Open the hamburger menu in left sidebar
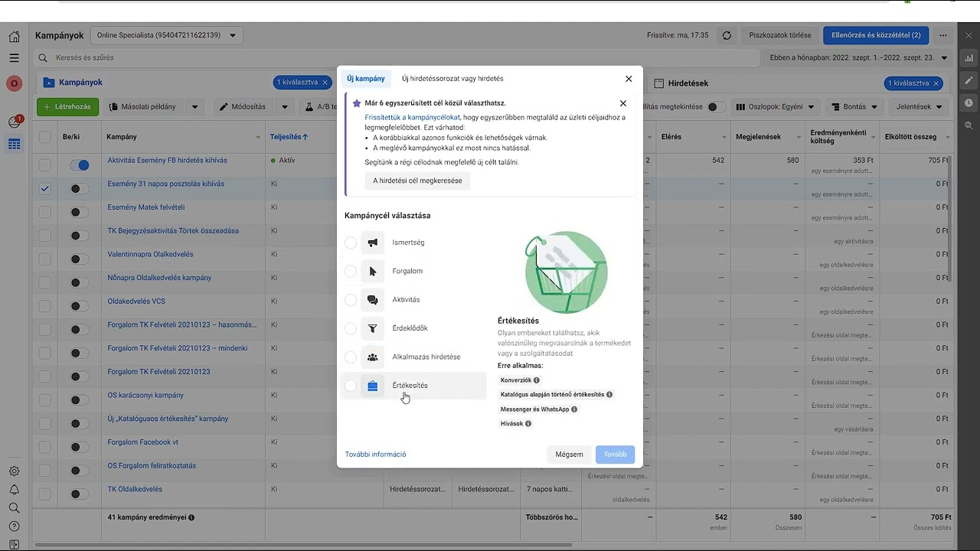The height and width of the screenshot is (551, 980). coord(14,58)
